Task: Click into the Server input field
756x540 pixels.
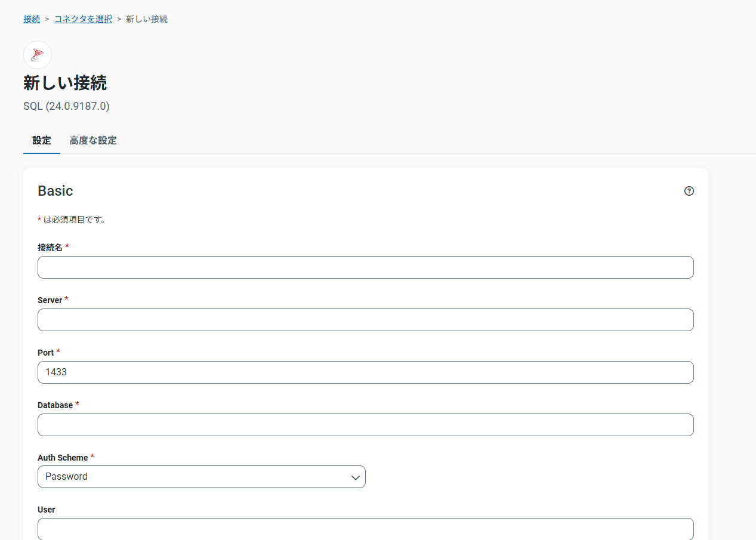Action: coord(366,320)
